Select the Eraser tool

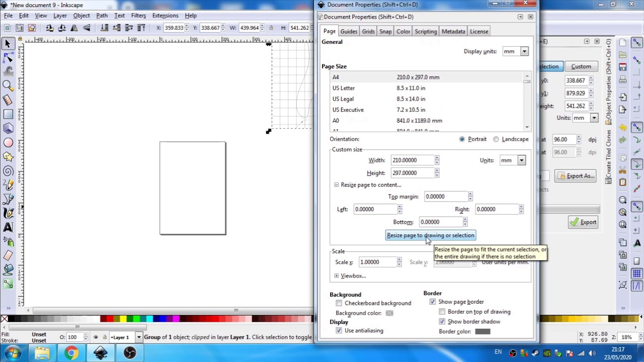[8, 255]
